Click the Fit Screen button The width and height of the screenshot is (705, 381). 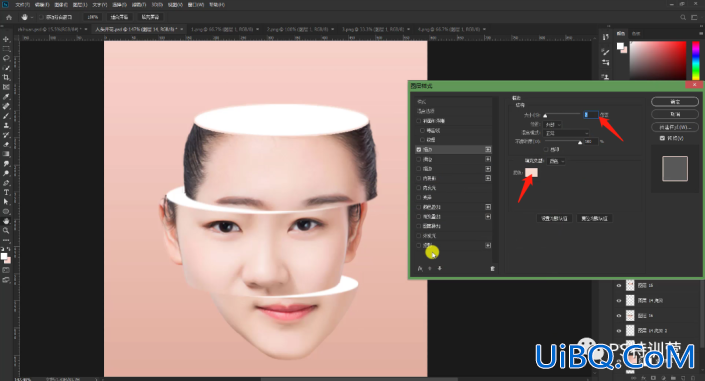(x=119, y=17)
